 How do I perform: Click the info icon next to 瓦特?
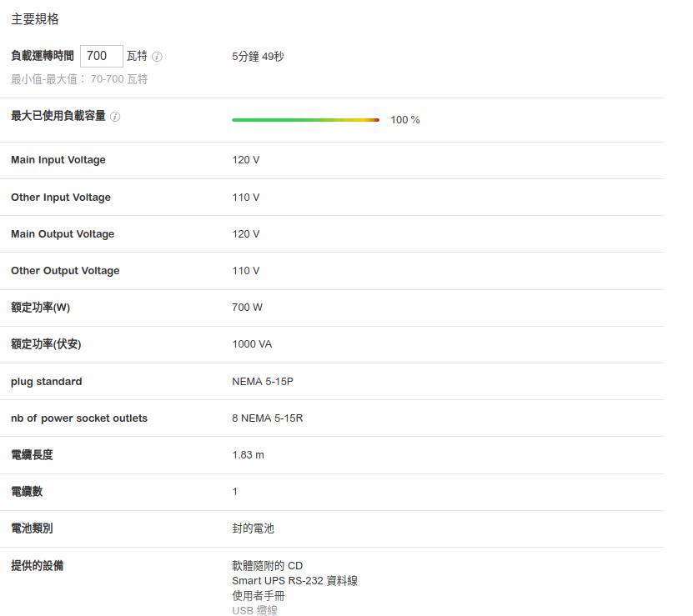pos(157,57)
